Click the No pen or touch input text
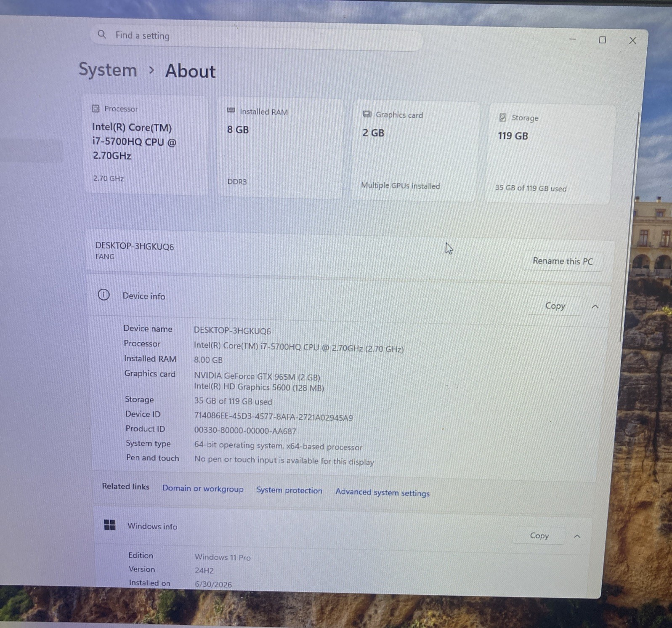Image resolution: width=672 pixels, height=628 pixels. 284,460
